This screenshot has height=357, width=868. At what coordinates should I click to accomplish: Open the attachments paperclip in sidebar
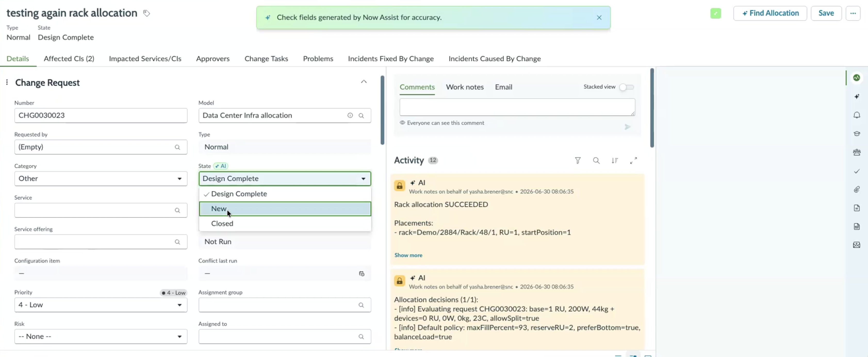pos(857,189)
